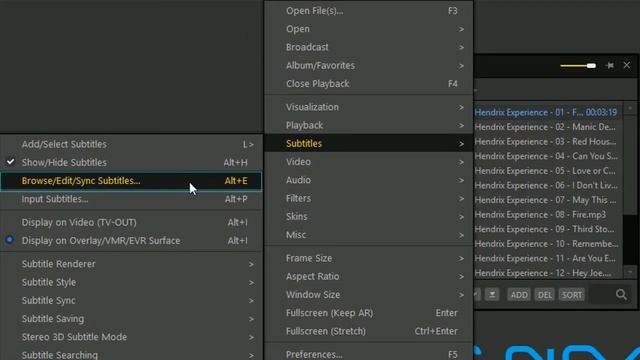Select playlist track 09 - Third Sto...
The width and height of the screenshot is (640, 360).
point(548,229)
